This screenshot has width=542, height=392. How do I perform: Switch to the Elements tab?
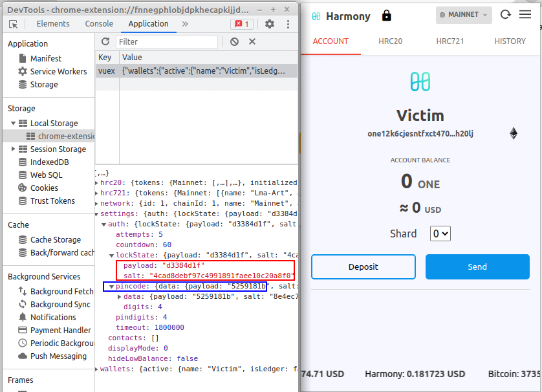53,24
